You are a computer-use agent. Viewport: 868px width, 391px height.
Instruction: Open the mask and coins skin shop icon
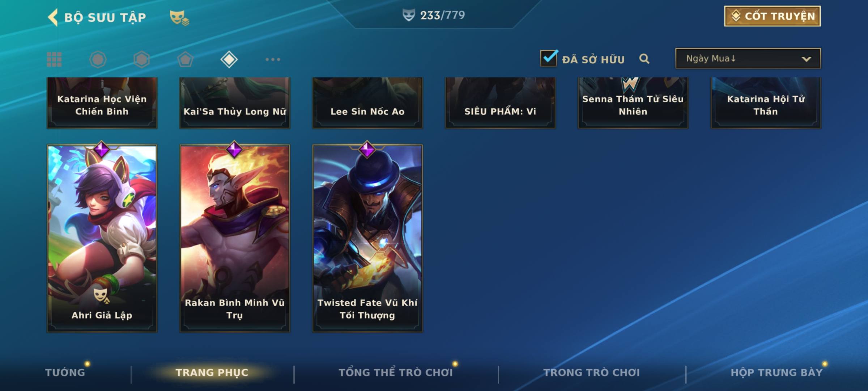(179, 17)
